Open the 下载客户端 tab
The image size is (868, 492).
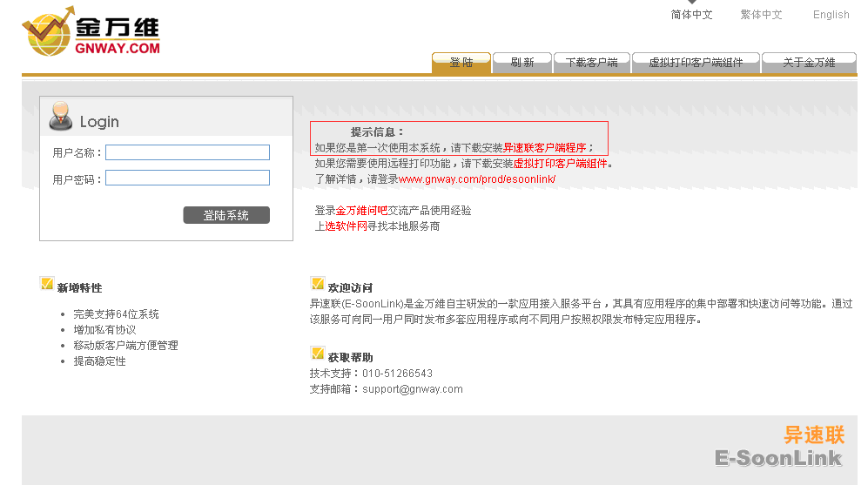pos(592,63)
